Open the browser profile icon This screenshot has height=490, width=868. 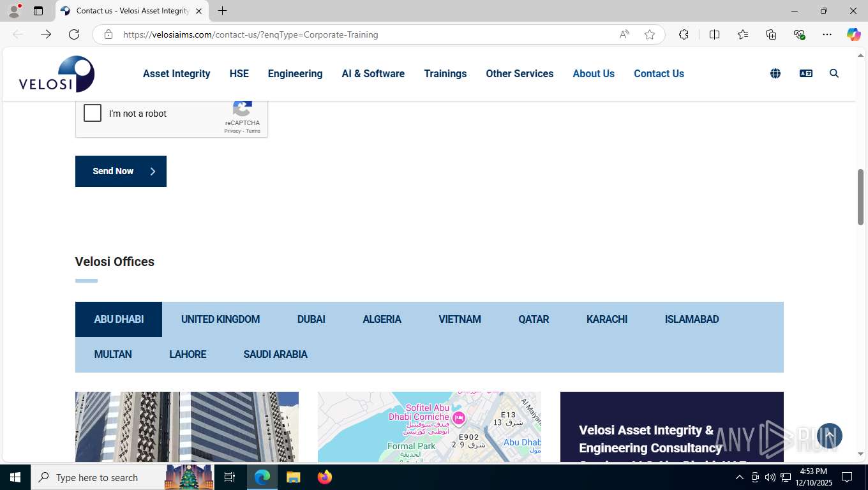(13, 11)
